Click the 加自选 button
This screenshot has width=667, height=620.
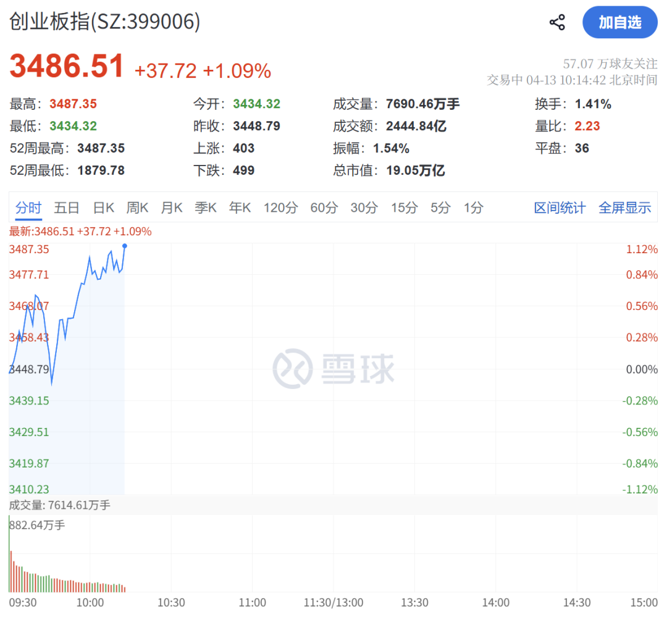coord(620,22)
